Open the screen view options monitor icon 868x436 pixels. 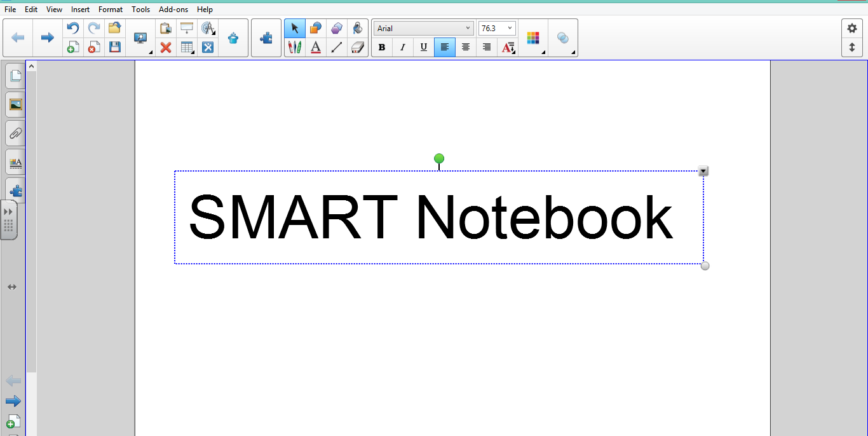pos(141,37)
